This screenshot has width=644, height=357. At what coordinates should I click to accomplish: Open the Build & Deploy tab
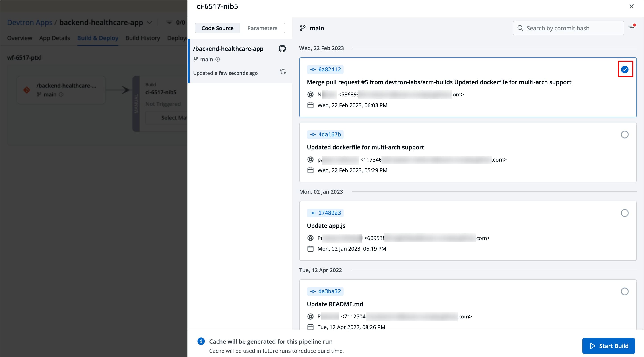pyautogui.click(x=98, y=38)
